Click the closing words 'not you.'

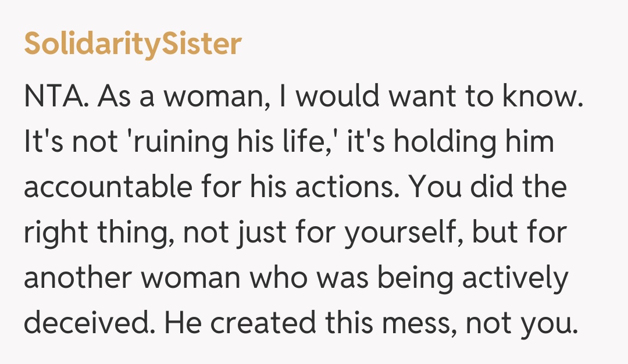[519, 323]
